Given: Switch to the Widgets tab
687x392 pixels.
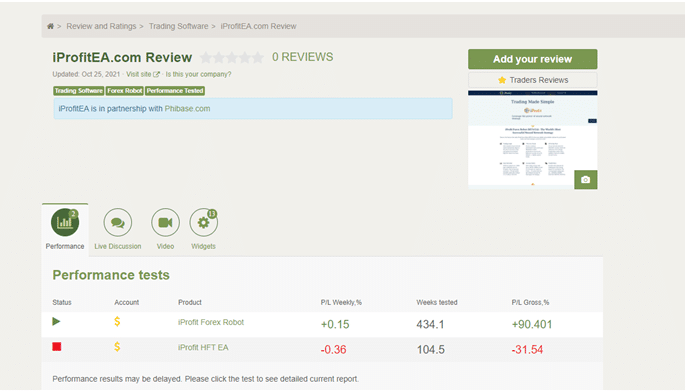Looking at the screenshot, I should (x=203, y=230).
